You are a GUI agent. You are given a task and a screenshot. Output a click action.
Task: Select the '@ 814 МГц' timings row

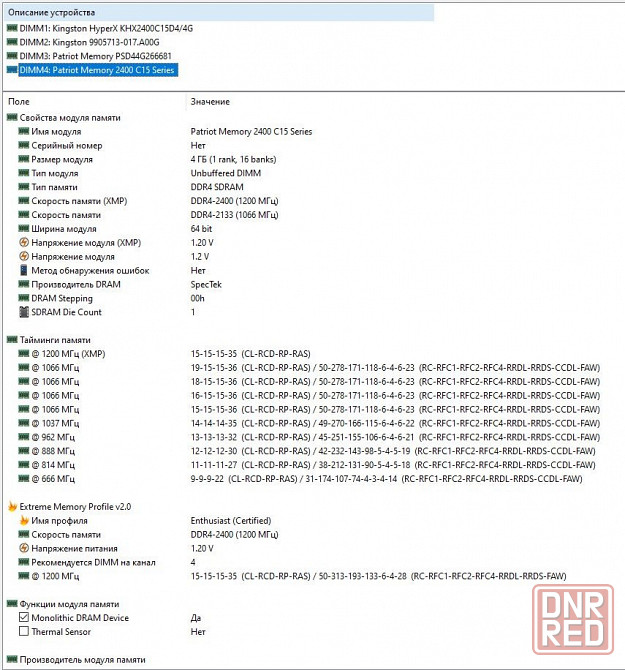point(307,465)
